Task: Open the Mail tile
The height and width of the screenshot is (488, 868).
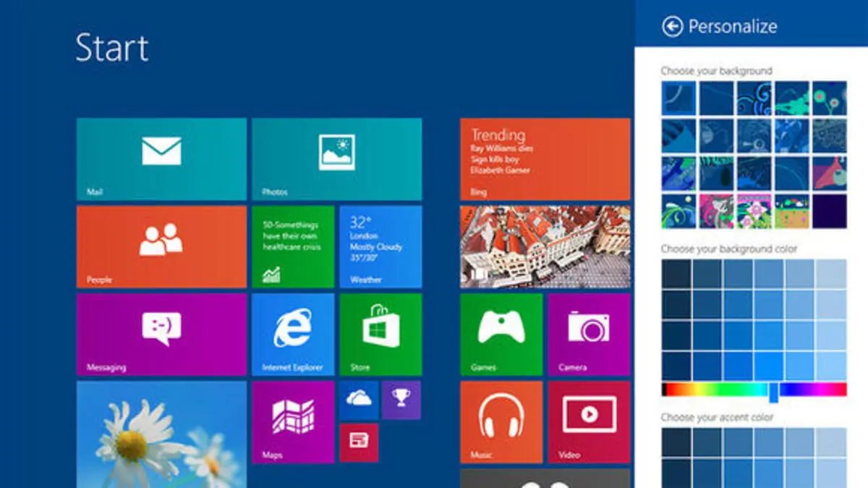Action: point(161,159)
